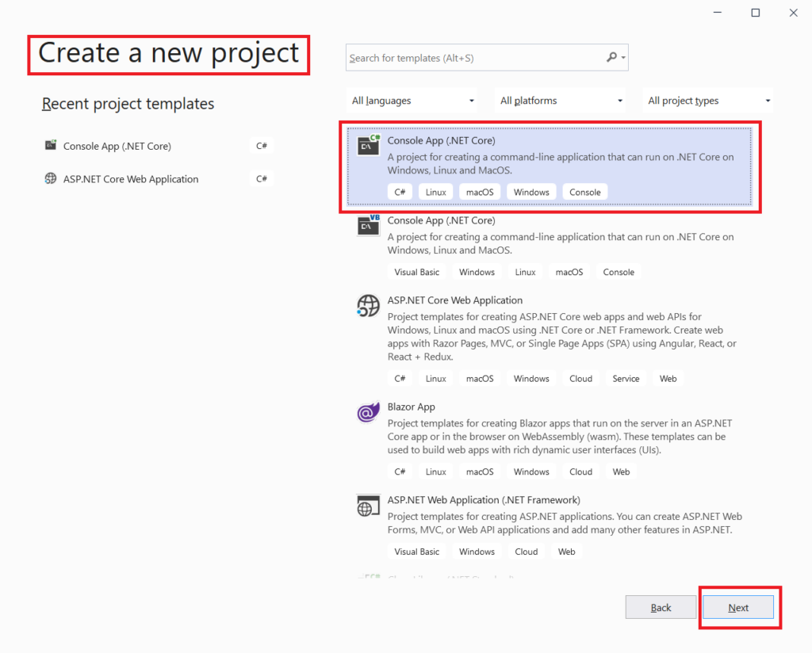The width and height of the screenshot is (812, 653).
Task: Click the Web tag under Blazor App
Action: coord(621,472)
